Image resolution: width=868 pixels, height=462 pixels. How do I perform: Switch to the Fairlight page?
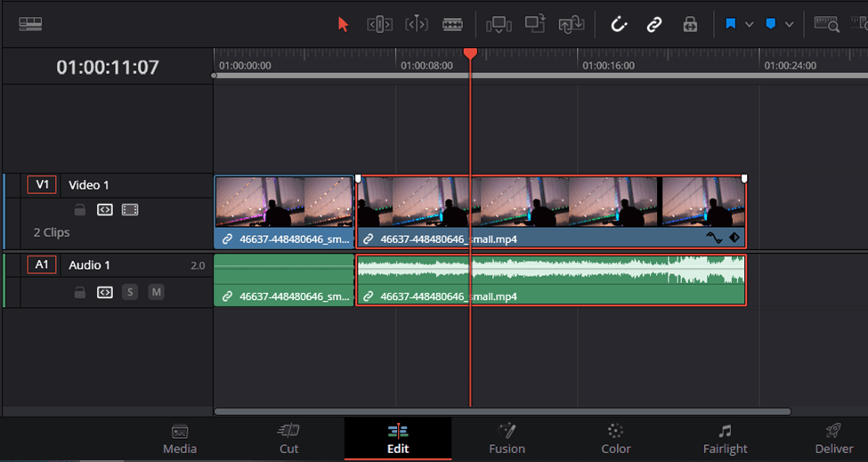(x=726, y=439)
